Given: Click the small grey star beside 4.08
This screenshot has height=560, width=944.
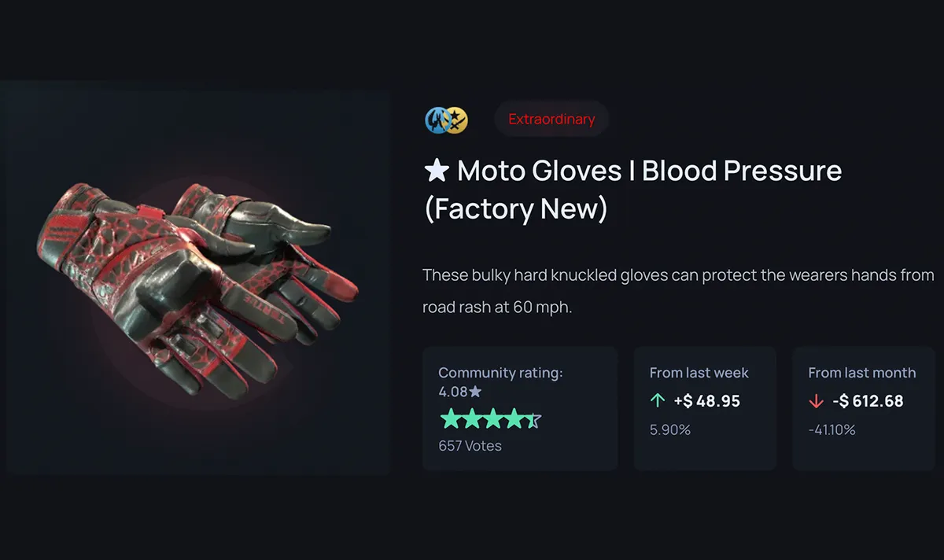Looking at the screenshot, I should (475, 391).
